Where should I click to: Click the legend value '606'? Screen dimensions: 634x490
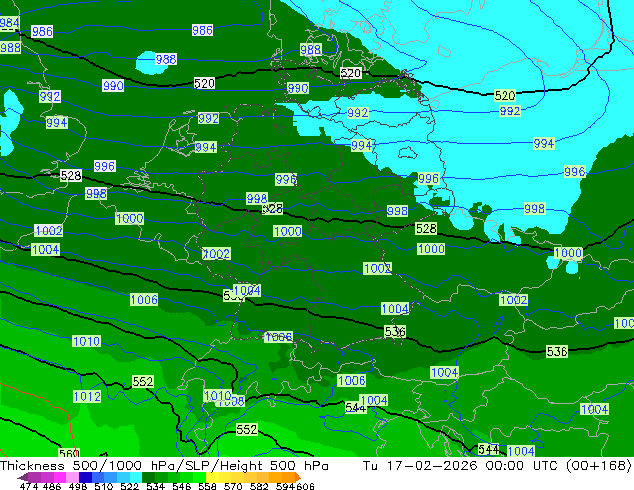305,486
